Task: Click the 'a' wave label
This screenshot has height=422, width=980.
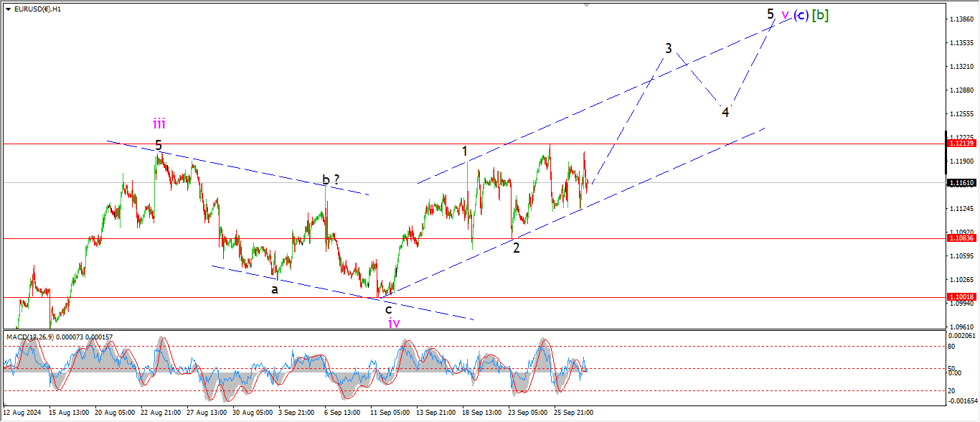Action: click(x=274, y=289)
